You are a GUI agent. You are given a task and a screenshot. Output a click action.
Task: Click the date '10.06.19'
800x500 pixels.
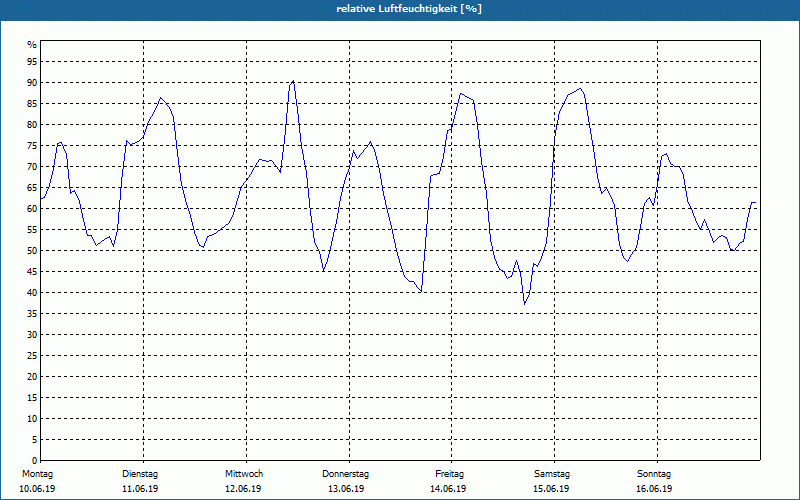tap(37, 489)
